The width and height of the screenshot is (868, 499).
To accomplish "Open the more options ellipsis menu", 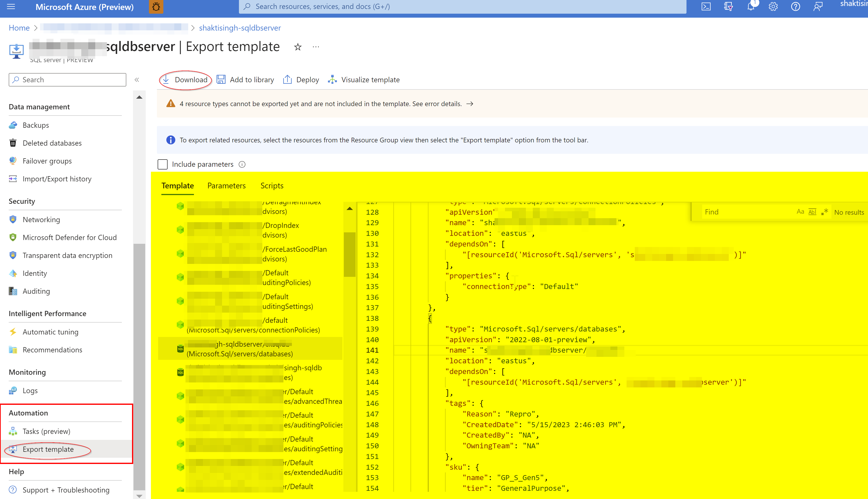I will pos(316,47).
